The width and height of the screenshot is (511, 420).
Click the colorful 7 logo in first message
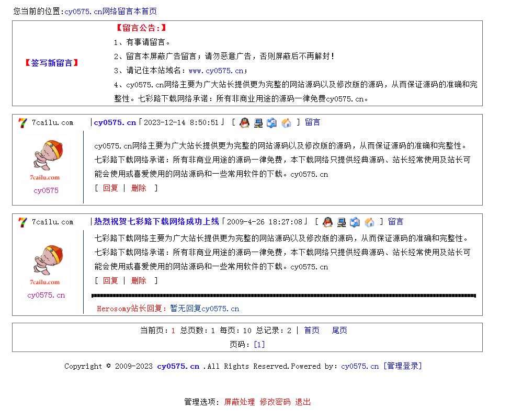(x=23, y=123)
